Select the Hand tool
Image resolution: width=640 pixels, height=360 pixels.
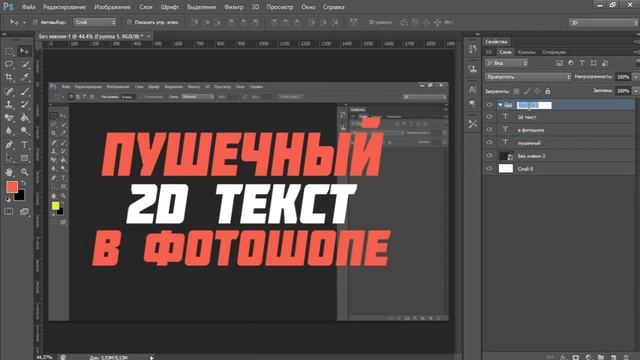coord(9,172)
